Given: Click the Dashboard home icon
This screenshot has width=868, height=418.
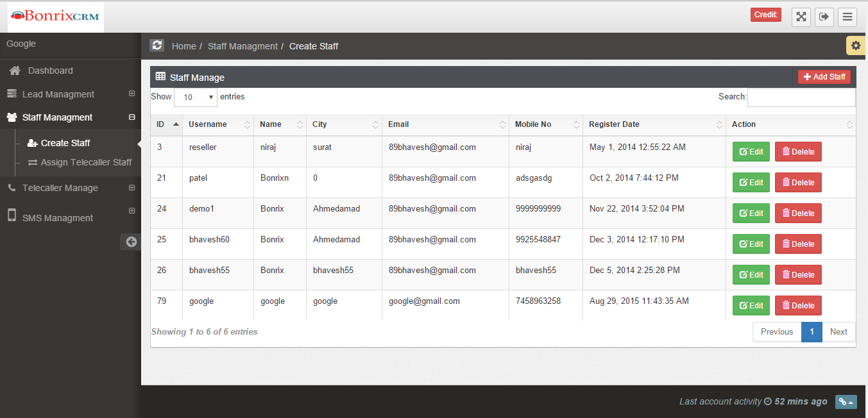Looking at the screenshot, I should [x=15, y=71].
